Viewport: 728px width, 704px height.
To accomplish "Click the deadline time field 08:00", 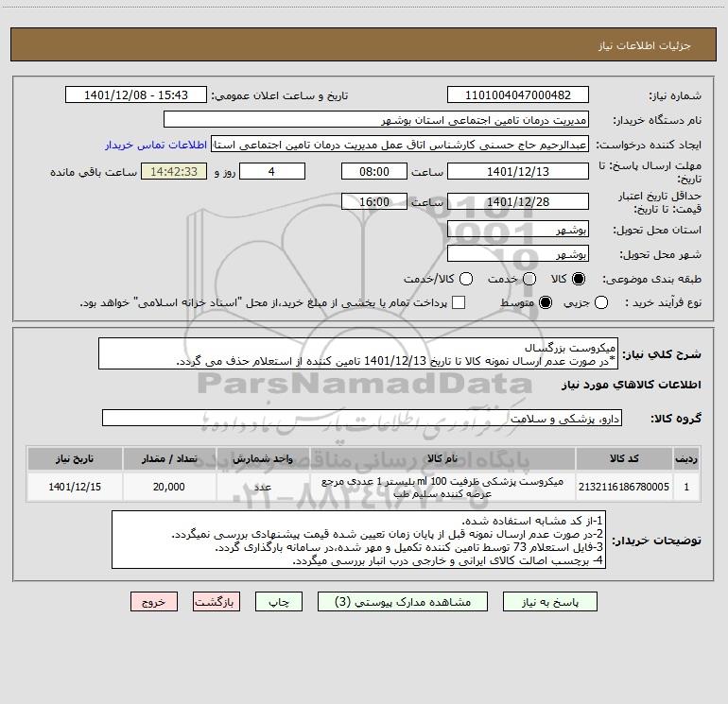I will pyautogui.click(x=374, y=171).
